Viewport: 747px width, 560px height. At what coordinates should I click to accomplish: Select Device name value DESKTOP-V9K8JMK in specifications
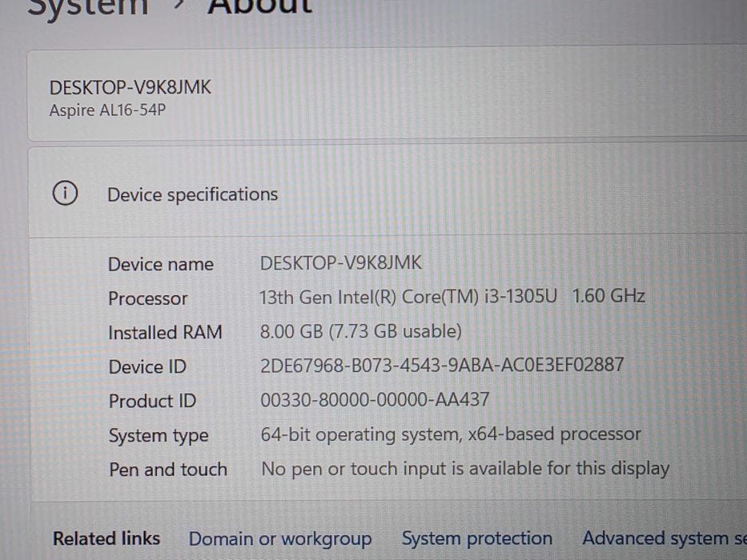tap(340, 262)
